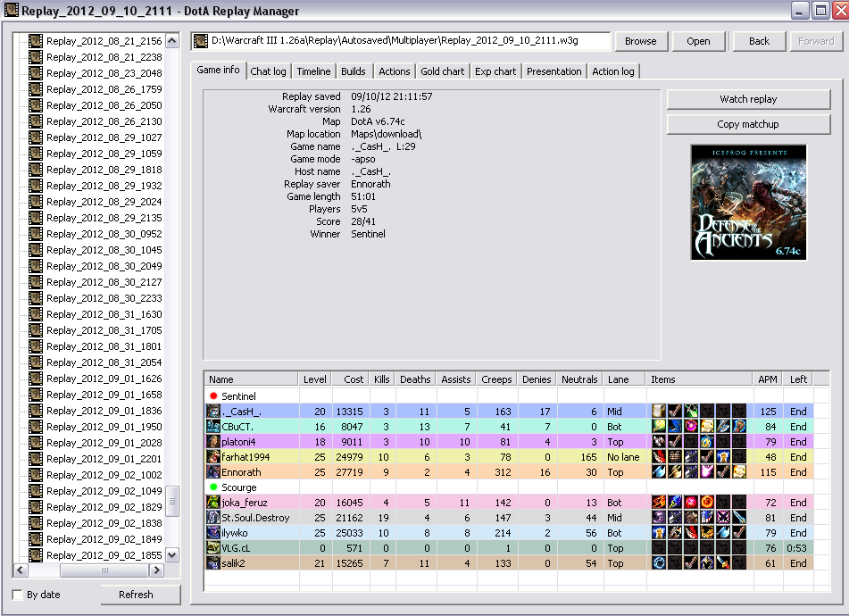The width and height of the screenshot is (849, 616).
Task: Select Replay_2012_08_26_2050 in the list
Action: tap(104, 105)
